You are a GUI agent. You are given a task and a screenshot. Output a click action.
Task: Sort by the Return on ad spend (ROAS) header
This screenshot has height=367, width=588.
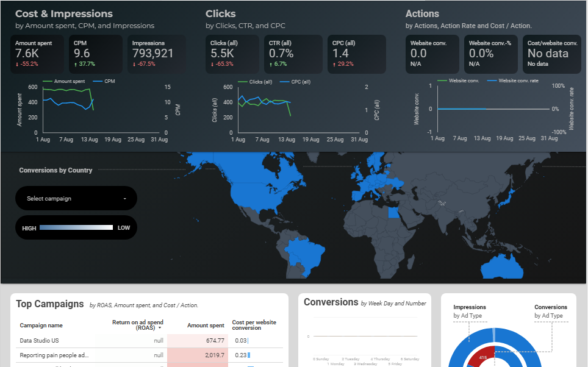tap(138, 325)
